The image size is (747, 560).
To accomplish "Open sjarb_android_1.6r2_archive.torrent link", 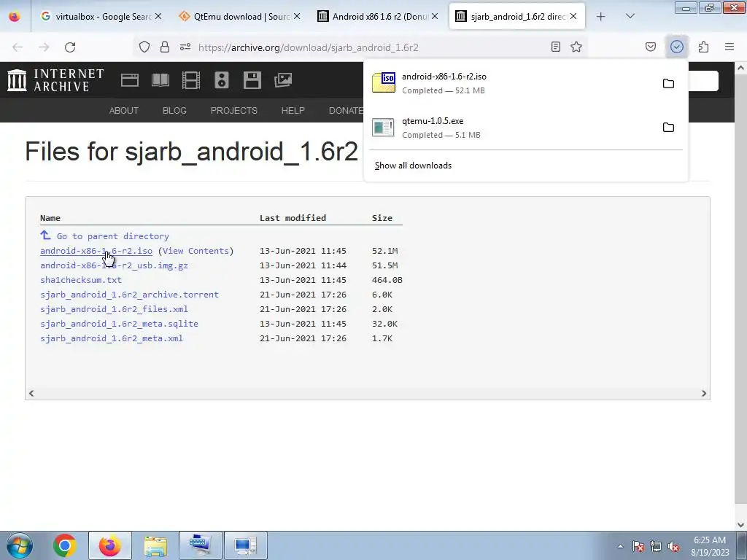I will pyautogui.click(x=130, y=295).
